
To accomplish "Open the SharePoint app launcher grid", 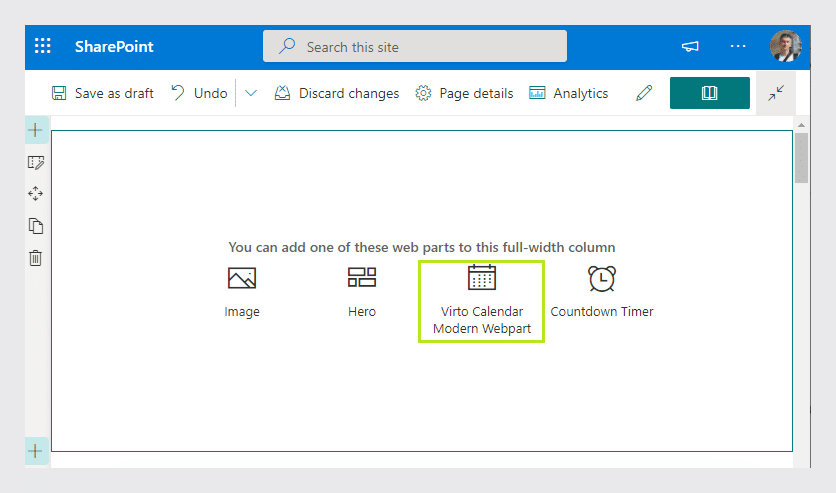I will tap(43, 46).
